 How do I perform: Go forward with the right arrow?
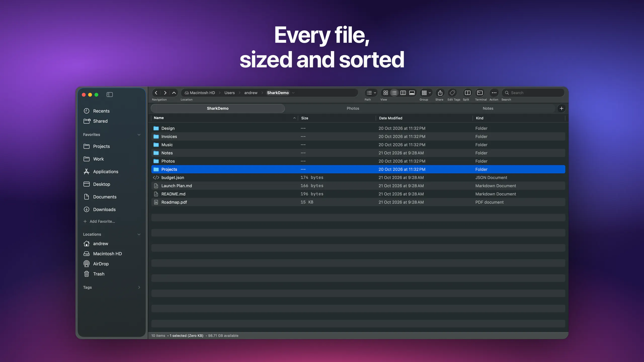(x=165, y=93)
